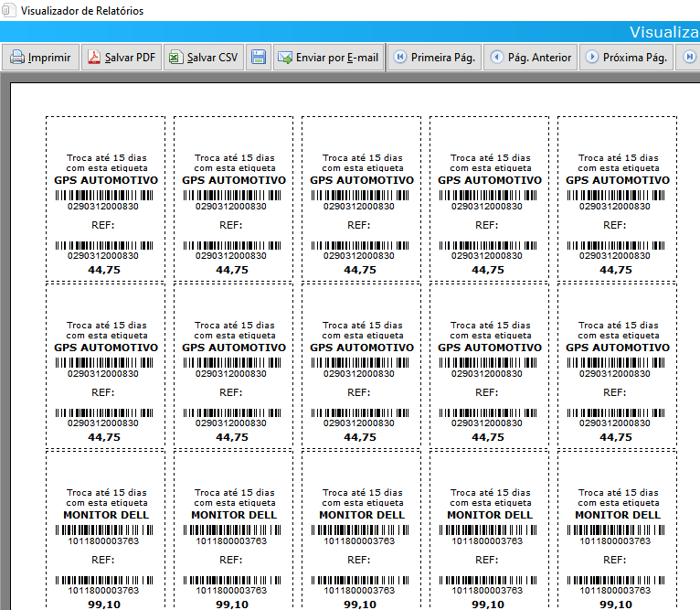Screen dimensions: 700x610
Task: Click the last page arrow icon button
Action: point(688,58)
